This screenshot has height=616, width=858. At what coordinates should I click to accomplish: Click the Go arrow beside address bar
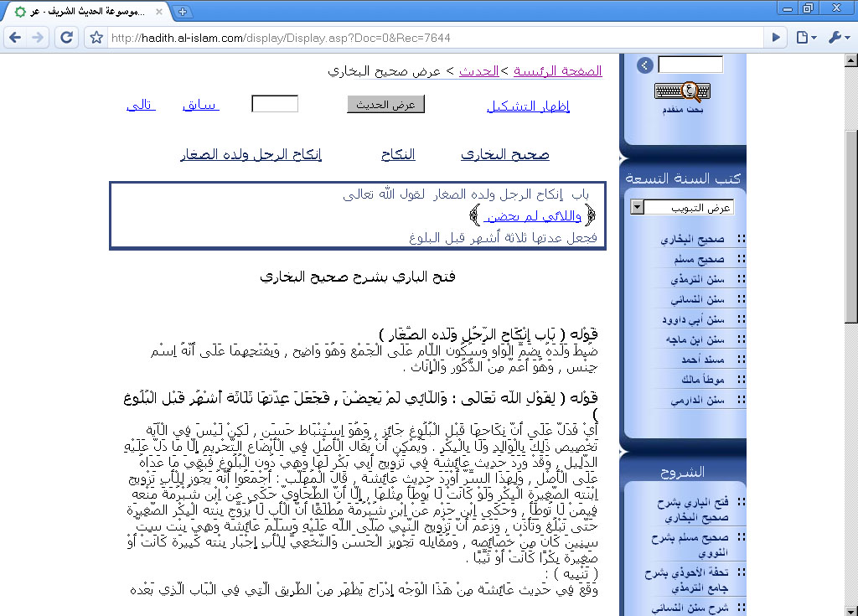(777, 38)
